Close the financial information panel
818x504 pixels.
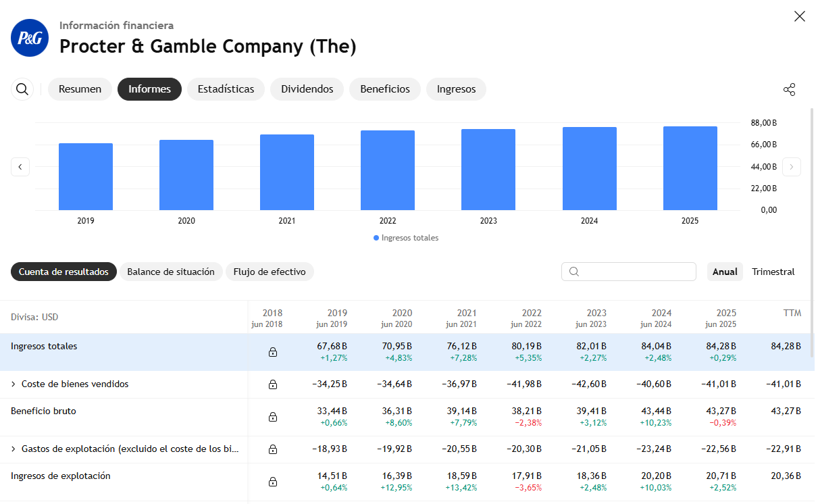pos(799,17)
